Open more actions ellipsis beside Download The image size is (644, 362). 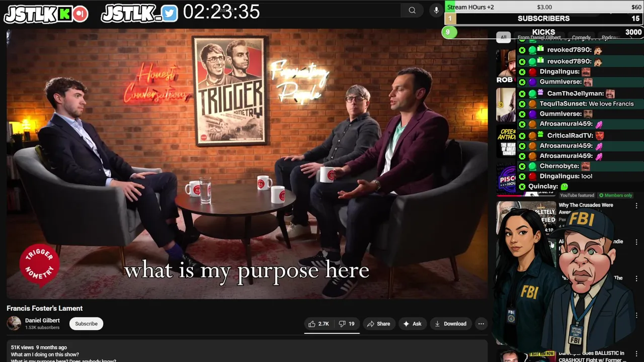481,324
